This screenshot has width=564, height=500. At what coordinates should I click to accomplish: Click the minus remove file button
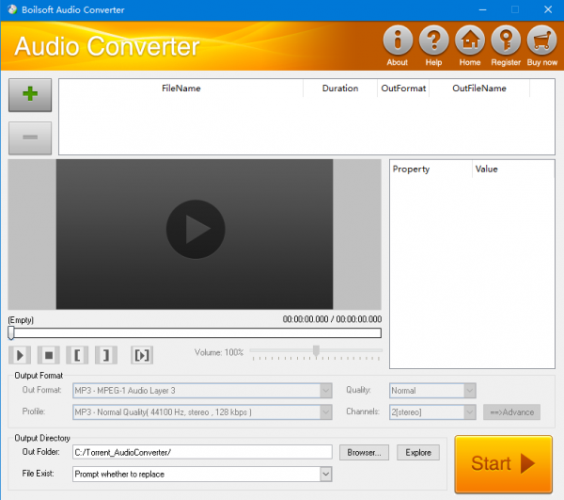30,138
